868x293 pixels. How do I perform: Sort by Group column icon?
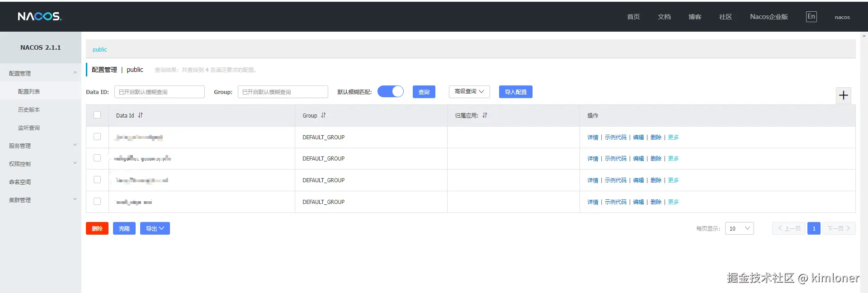[323, 115]
